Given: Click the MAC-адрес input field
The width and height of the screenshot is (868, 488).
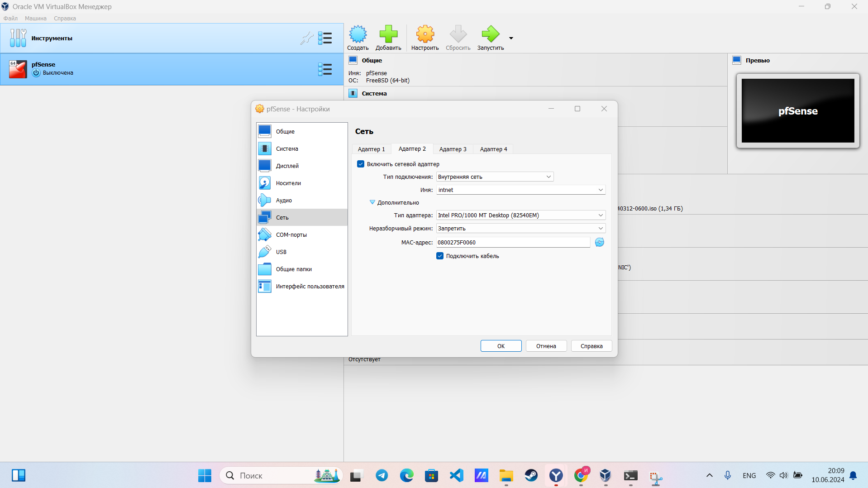Looking at the screenshot, I should (x=513, y=242).
